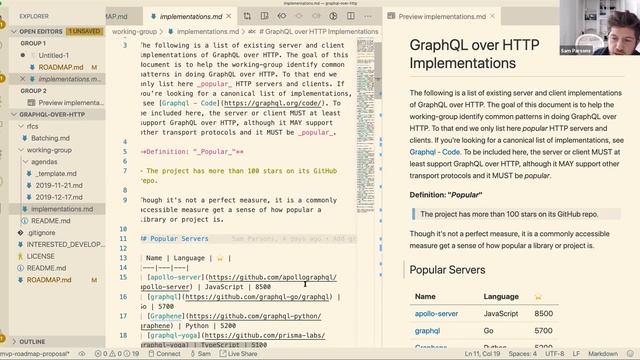Open errors and warnings status indicator
Viewport: 640px width, 360px height.
point(117,354)
